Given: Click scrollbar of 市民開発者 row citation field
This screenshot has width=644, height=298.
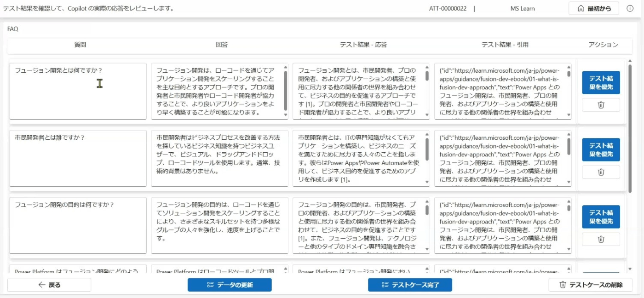Looking at the screenshot, I should (569, 147).
